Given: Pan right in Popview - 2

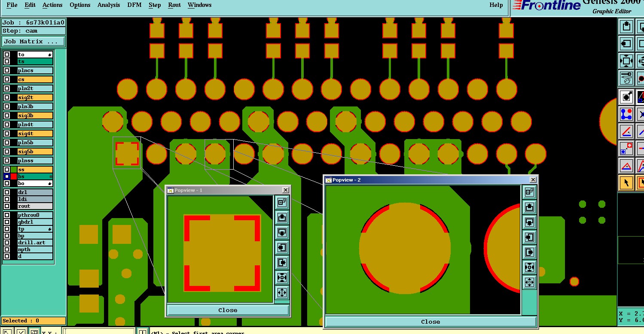Looking at the screenshot, I should 530,252.
